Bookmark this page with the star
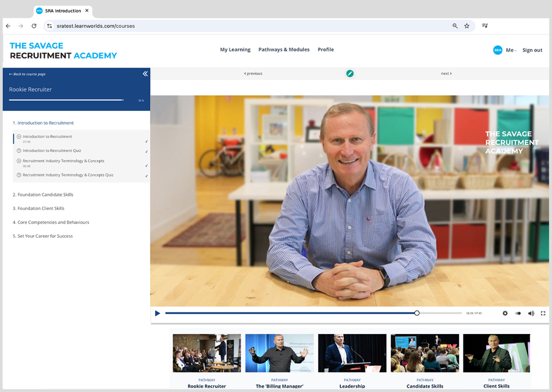552x392 pixels. pos(467,26)
